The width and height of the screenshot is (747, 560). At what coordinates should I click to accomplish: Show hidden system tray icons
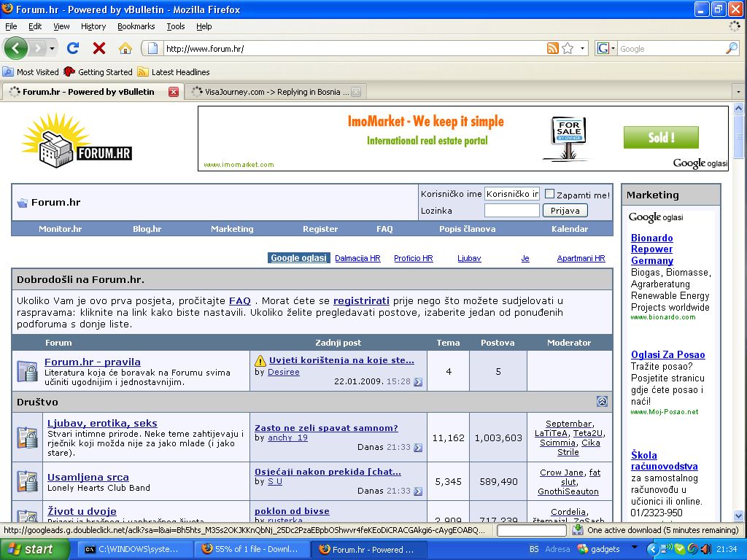tap(651, 549)
